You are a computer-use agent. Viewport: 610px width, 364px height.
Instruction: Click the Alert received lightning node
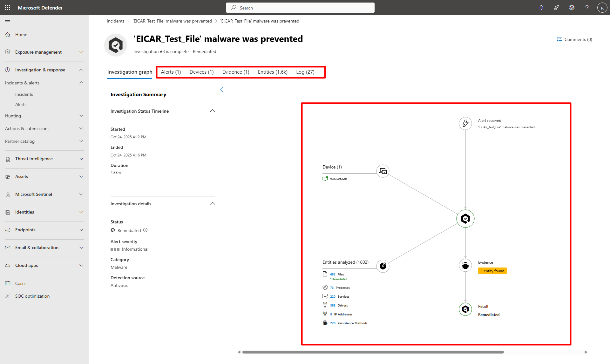[465, 123]
